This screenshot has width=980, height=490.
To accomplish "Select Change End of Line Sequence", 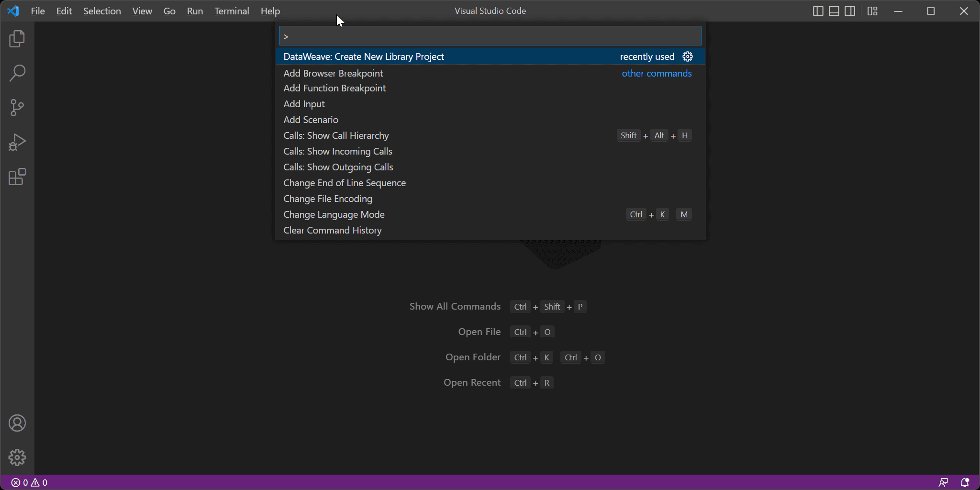I will click(x=490, y=183).
